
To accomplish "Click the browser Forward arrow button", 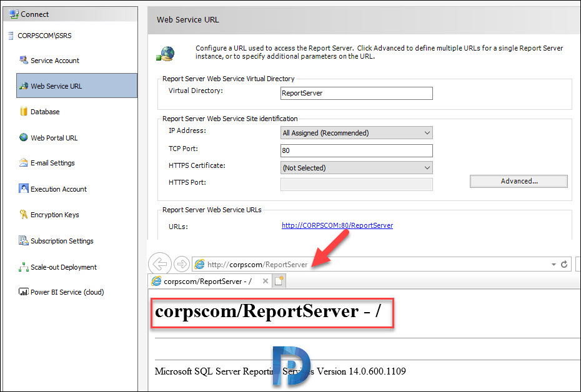I will [182, 264].
